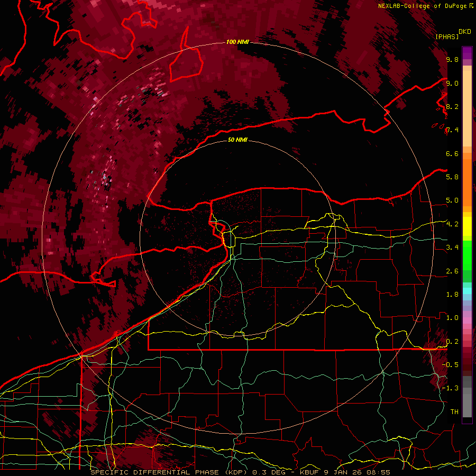Image resolution: width=476 pixels, height=476 pixels.
Task: Click the DKD units label above the color bar
Action: (x=464, y=32)
